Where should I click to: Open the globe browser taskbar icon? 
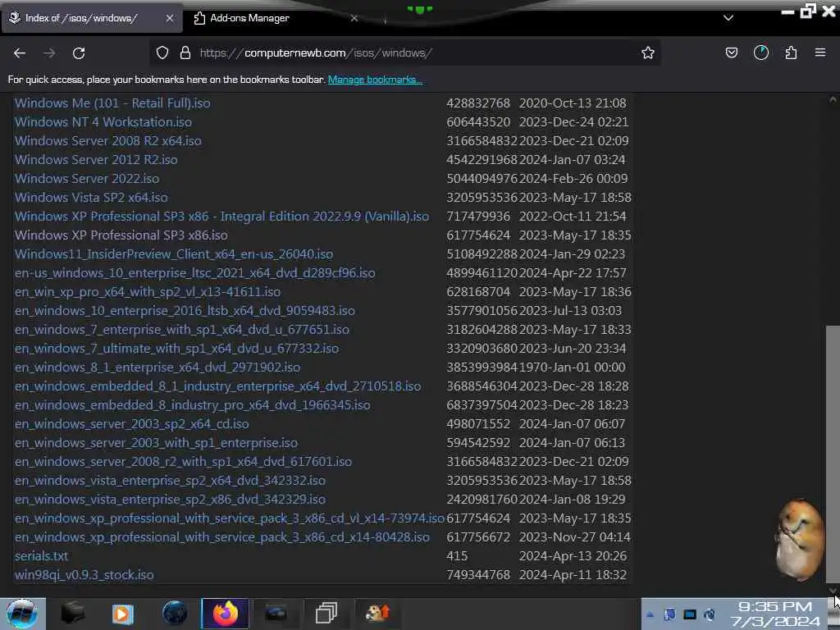(x=175, y=614)
